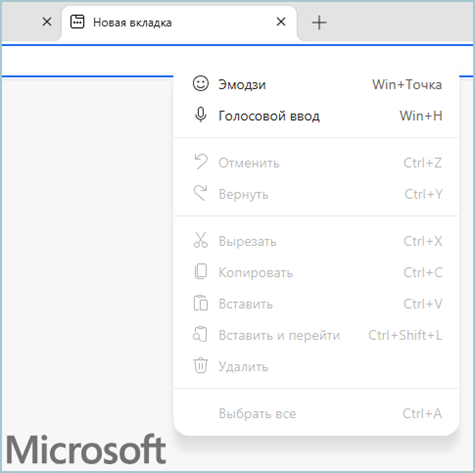
Task: Click the Ctrl+C shortcut text
Action: click(423, 272)
